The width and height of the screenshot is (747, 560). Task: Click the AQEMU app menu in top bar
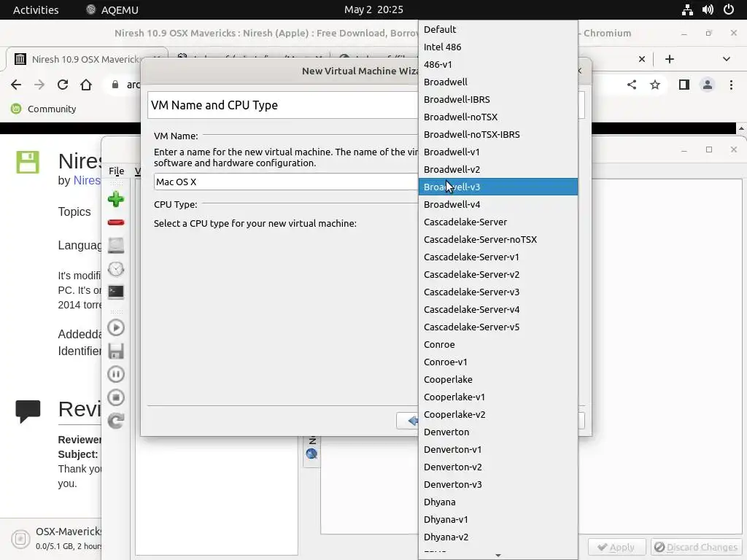pos(112,9)
